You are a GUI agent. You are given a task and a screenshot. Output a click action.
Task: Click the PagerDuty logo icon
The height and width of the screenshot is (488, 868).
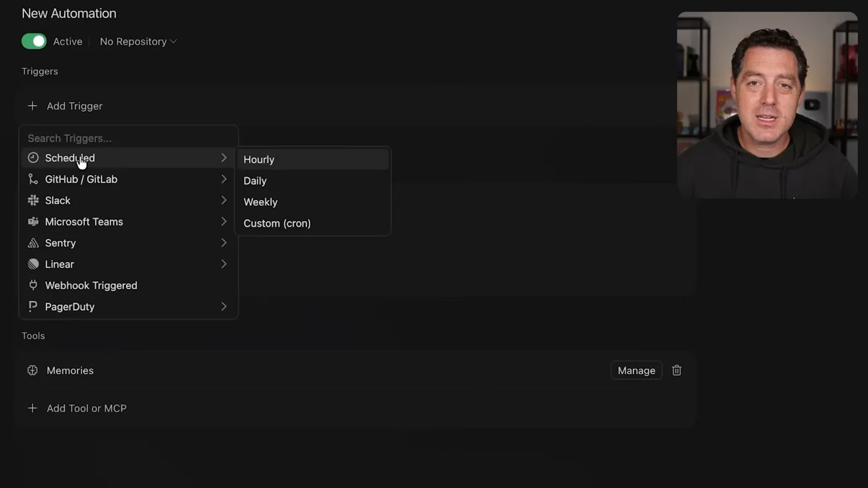(33, 306)
